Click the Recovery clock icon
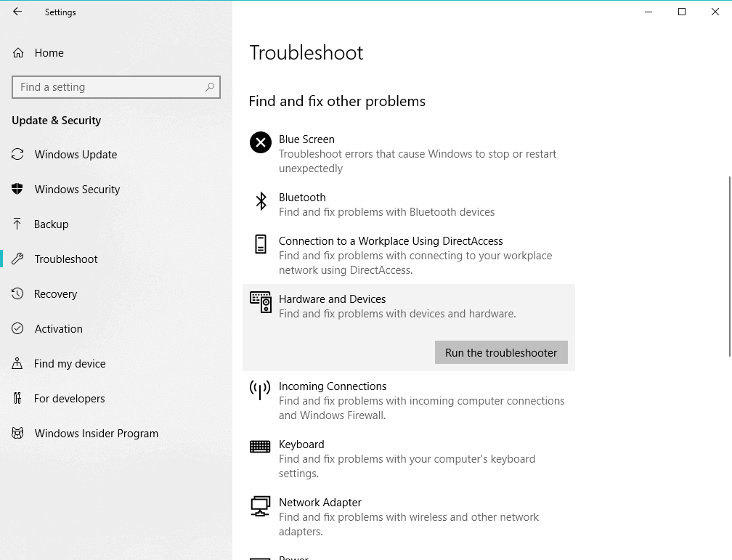Screen dimensions: 732x560 point(17,293)
